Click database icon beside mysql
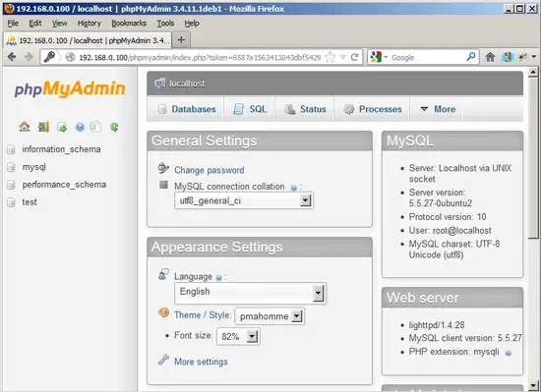 pos(12,167)
